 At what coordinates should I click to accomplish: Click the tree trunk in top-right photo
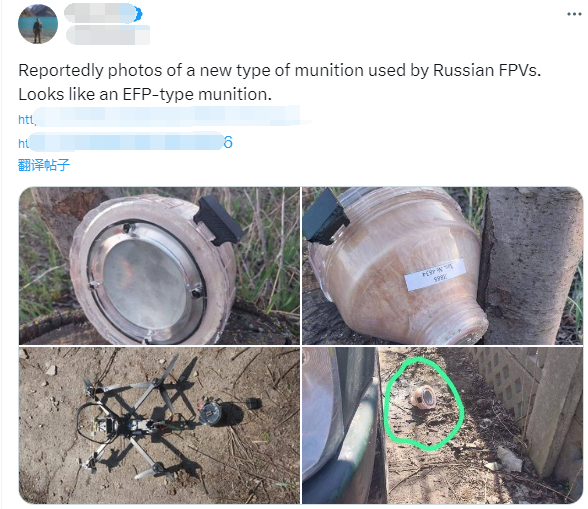[531, 266]
